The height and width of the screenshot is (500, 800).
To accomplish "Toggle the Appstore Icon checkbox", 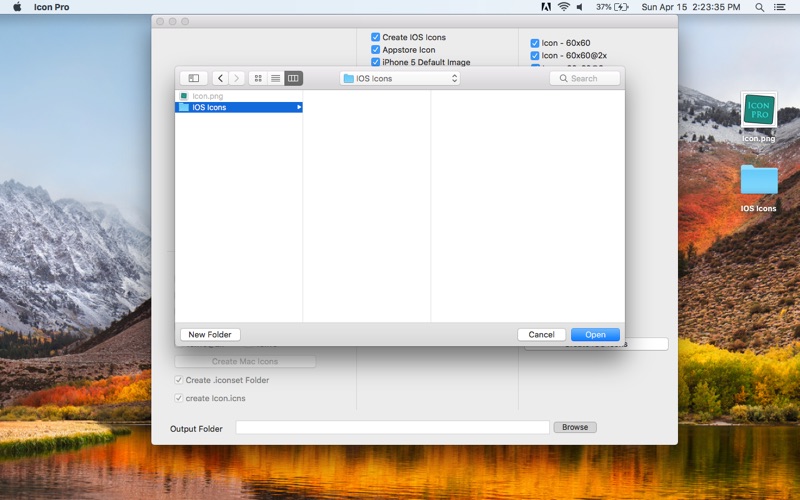I will (x=376, y=49).
